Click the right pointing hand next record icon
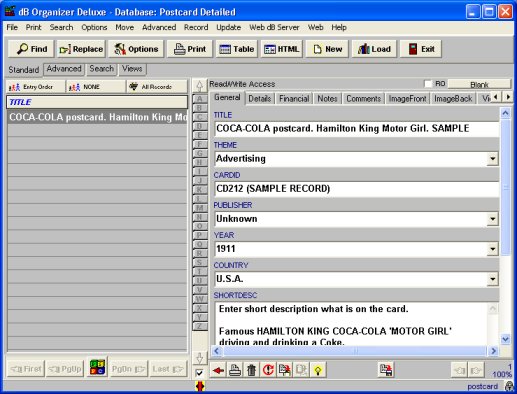517x394 pixels. click(476, 370)
